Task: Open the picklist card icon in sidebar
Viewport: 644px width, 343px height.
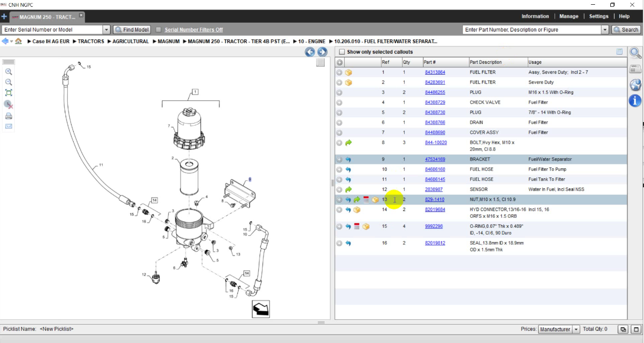Action: (636, 69)
